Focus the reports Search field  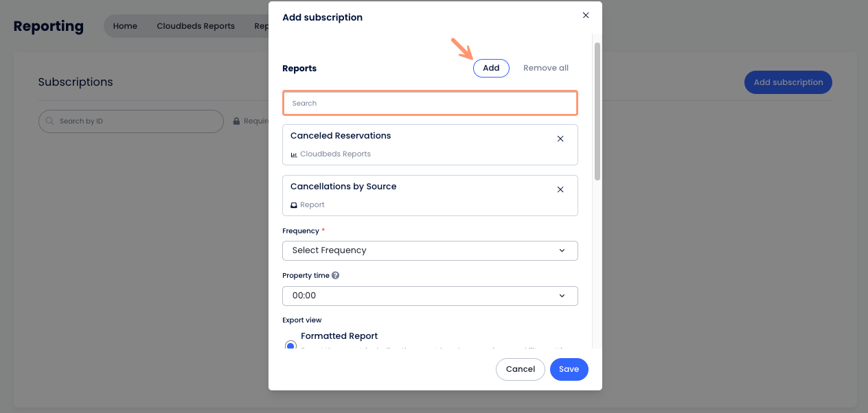[x=430, y=103]
